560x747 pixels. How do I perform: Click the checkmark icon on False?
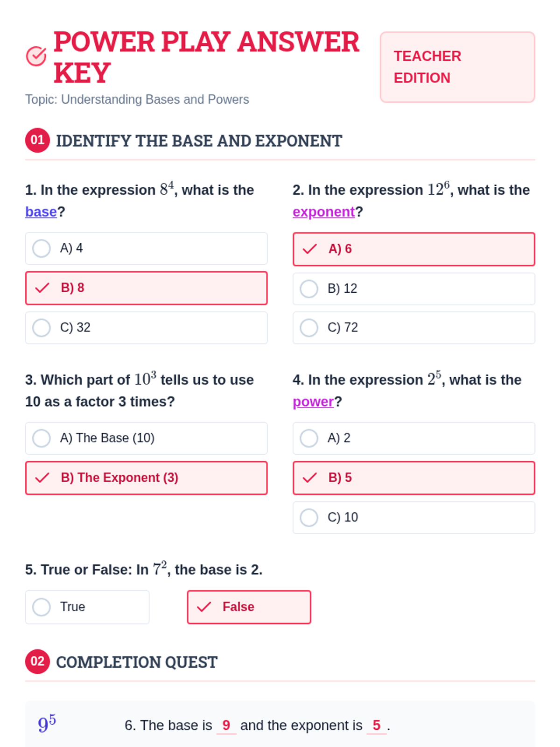pos(204,607)
